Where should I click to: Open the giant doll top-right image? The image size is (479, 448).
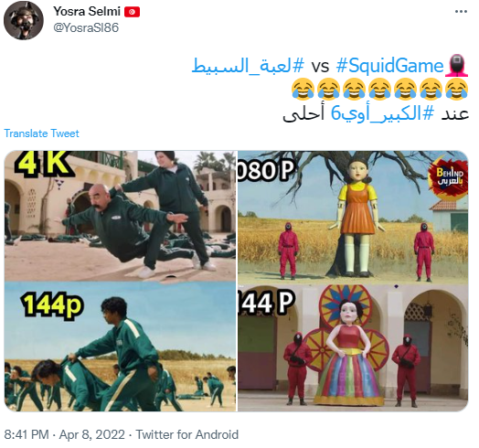(353, 218)
